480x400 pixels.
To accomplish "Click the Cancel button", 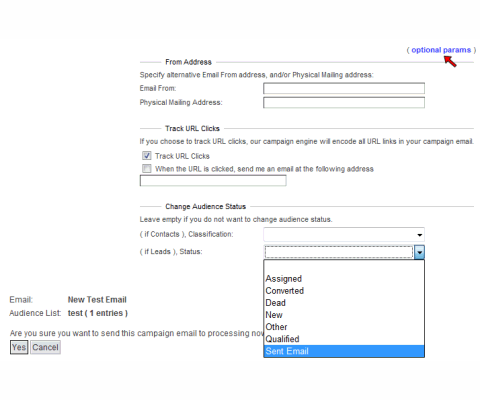I will pyautogui.click(x=45, y=347).
